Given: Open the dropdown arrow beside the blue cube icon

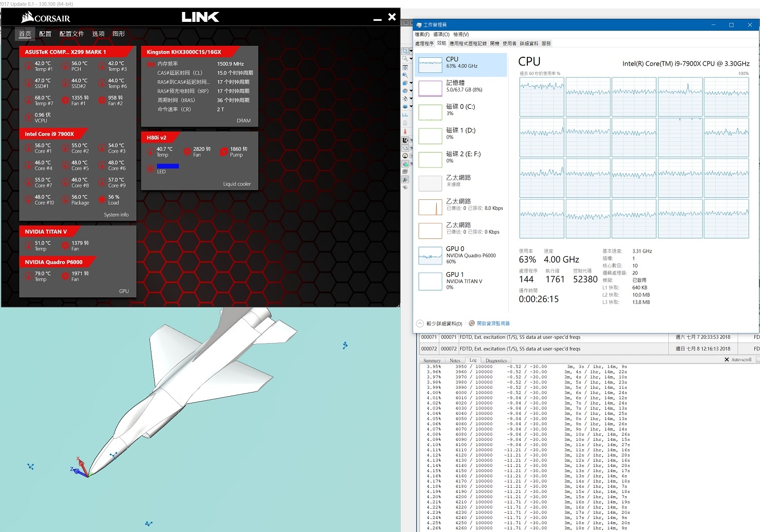Looking at the screenshot, I should pos(411,83).
